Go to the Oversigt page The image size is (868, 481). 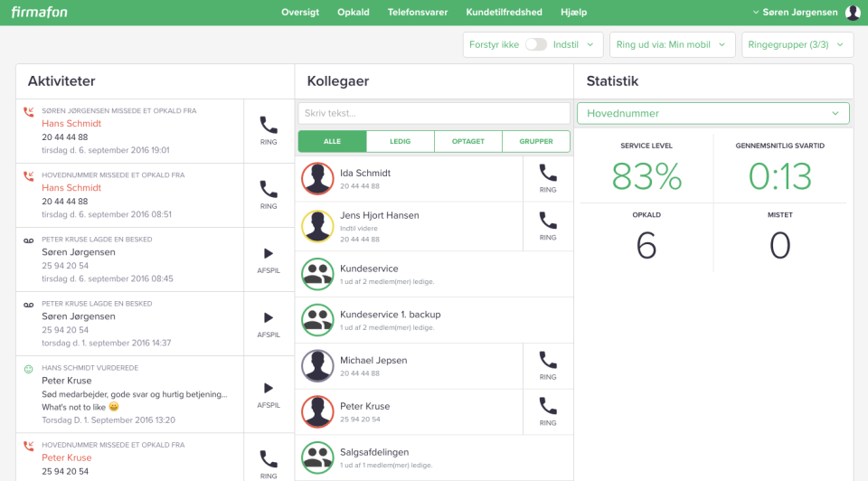[300, 12]
